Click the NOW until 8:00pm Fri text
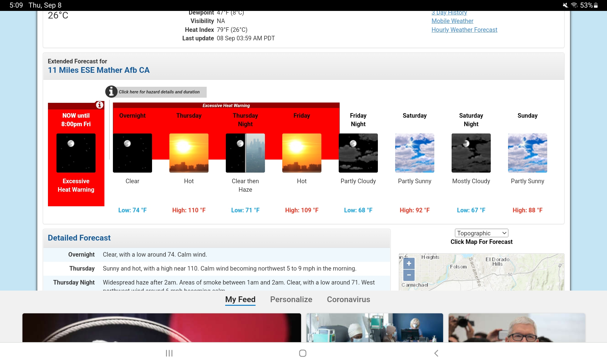Image resolution: width=607 pixels, height=364 pixels. 76,120
